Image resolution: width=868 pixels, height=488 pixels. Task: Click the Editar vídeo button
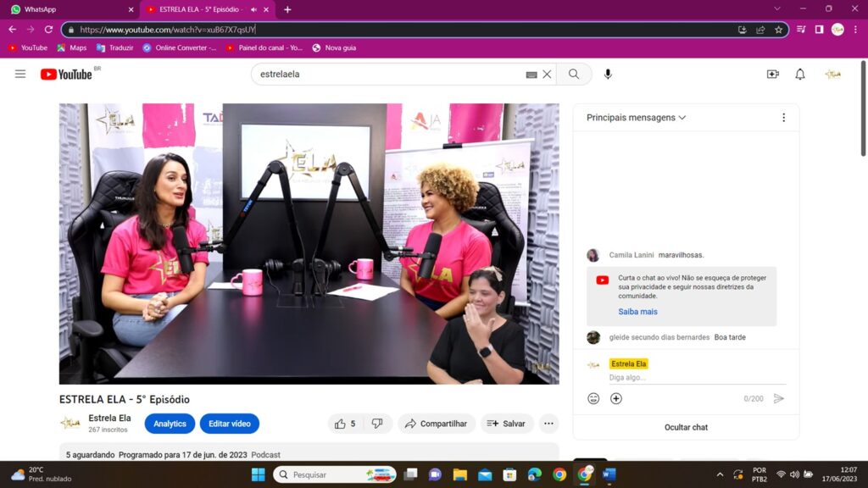[x=229, y=424]
